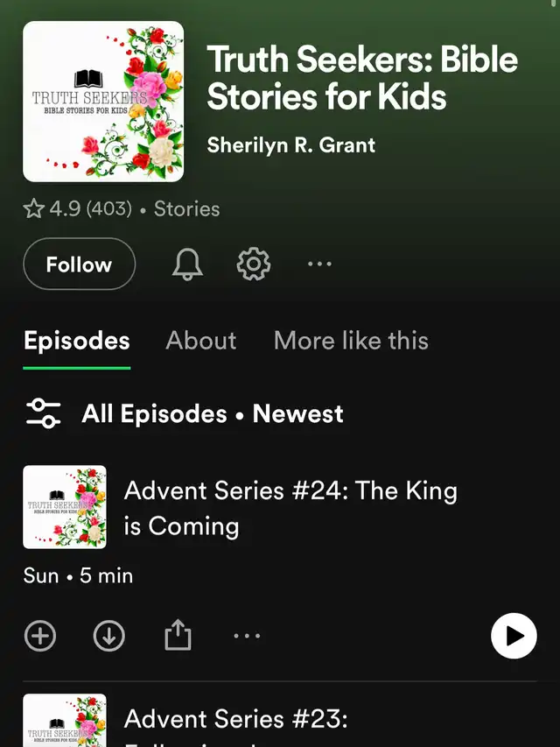Viewport: 560px width, 747px height.
Task: Expand the All Episodes • Newest sort menu
Action: coord(213,413)
